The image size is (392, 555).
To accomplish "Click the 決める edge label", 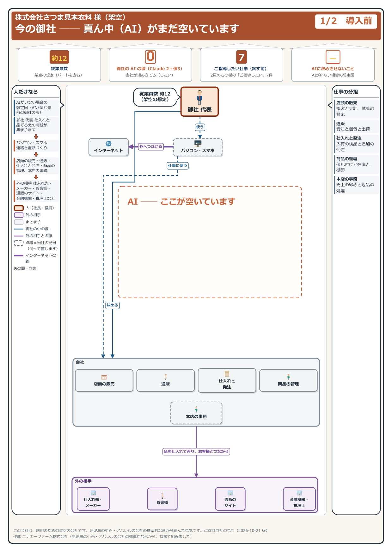I will pyautogui.click(x=112, y=305).
